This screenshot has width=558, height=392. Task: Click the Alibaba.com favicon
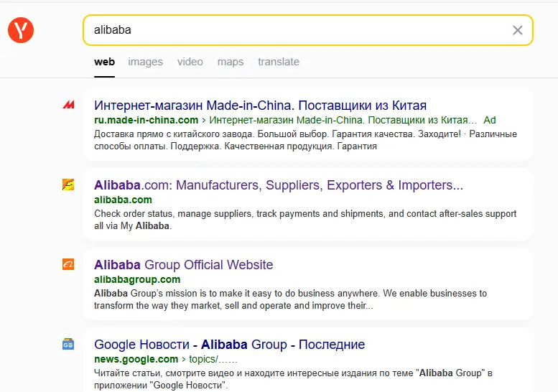68,185
